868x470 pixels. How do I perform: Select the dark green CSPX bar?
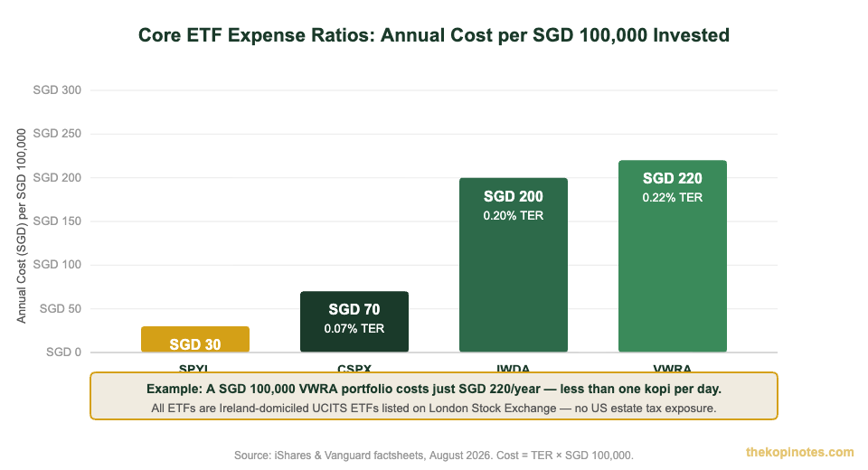tap(354, 322)
